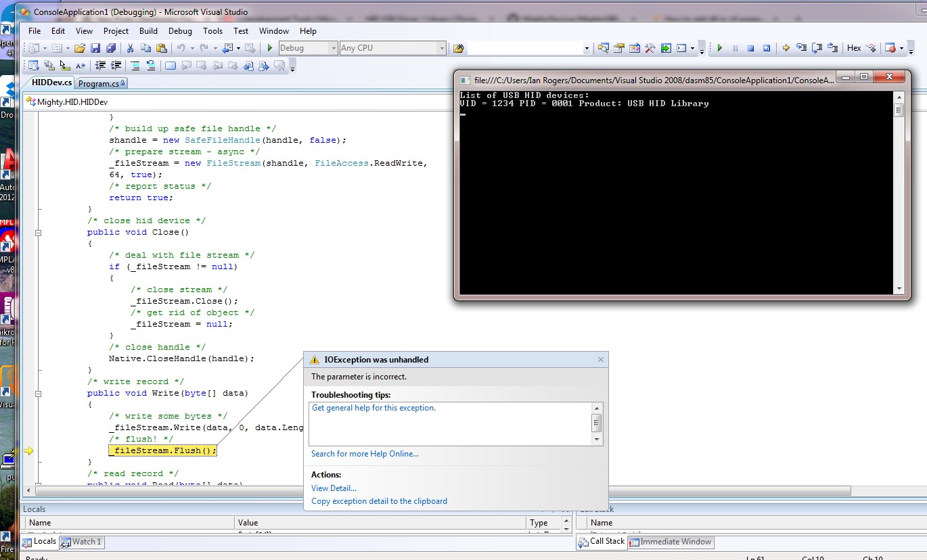
Task: Open the Solution Explorer icon
Action: pyautogui.click(x=604, y=48)
